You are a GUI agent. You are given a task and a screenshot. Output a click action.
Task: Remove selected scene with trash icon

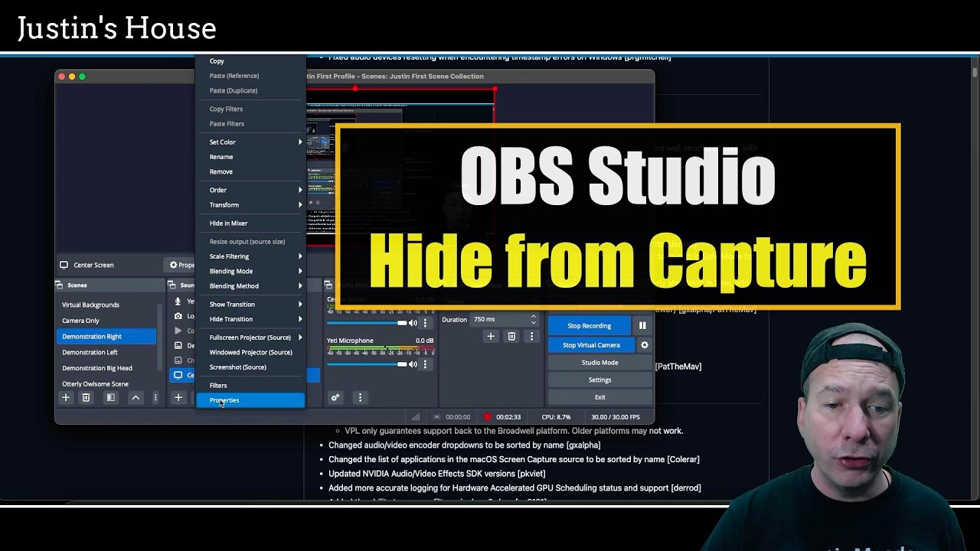pos(86,397)
